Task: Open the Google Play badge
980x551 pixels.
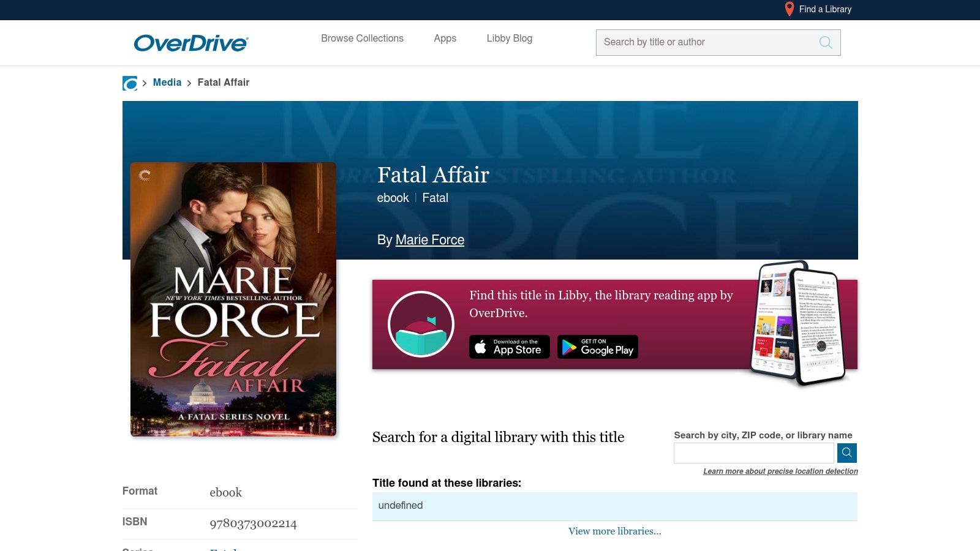Action: click(x=597, y=347)
